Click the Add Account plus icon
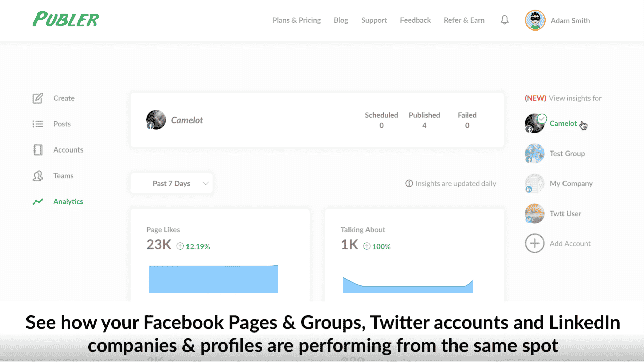Viewport: 644px width, 362px height. [x=535, y=243]
